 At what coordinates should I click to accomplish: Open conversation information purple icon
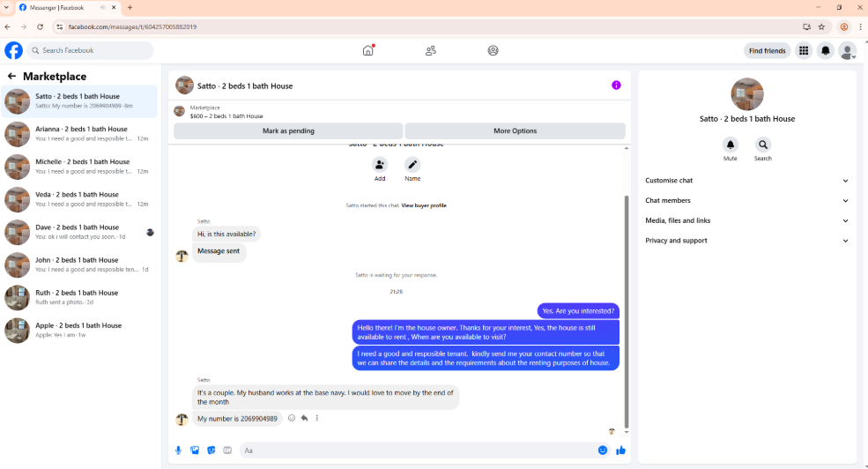(616, 86)
